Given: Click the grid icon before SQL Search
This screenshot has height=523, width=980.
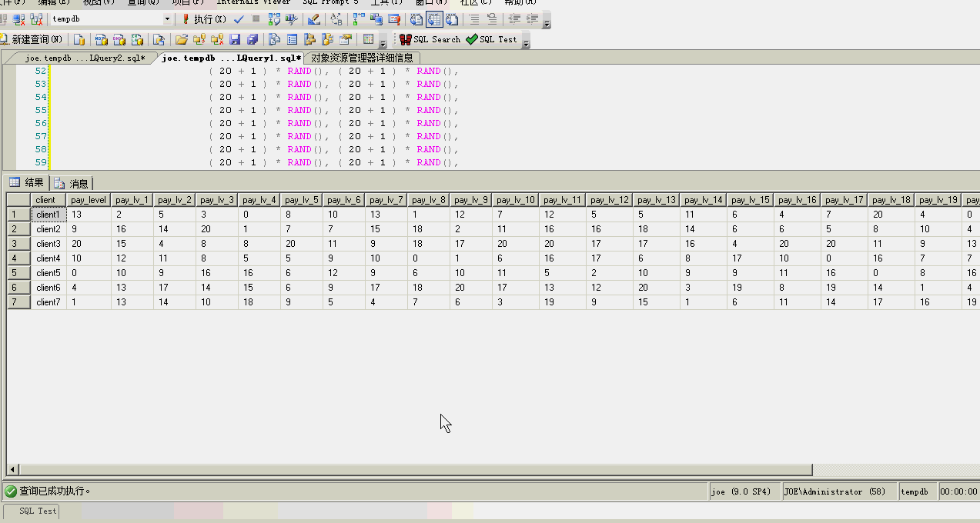Looking at the screenshot, I should [368, 39].
